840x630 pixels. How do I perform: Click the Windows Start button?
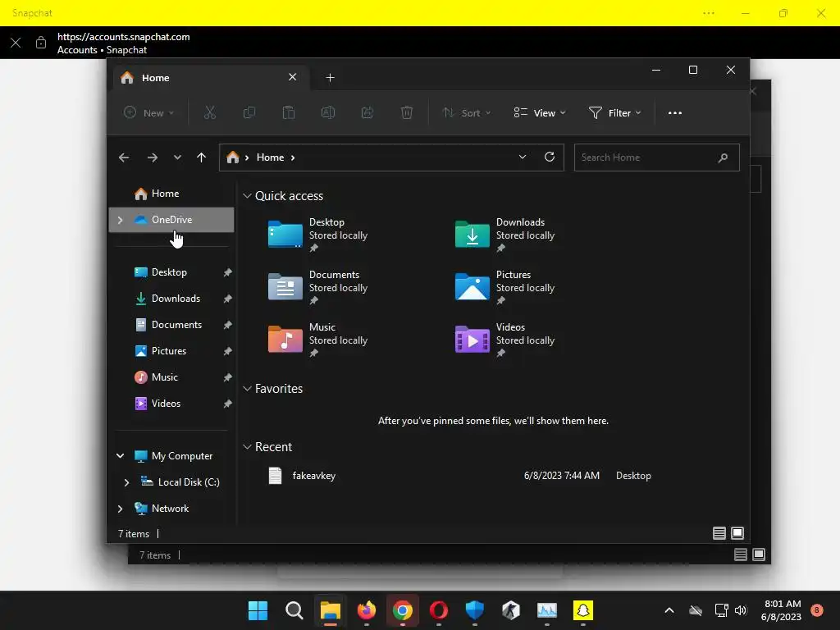pos(258,610)
